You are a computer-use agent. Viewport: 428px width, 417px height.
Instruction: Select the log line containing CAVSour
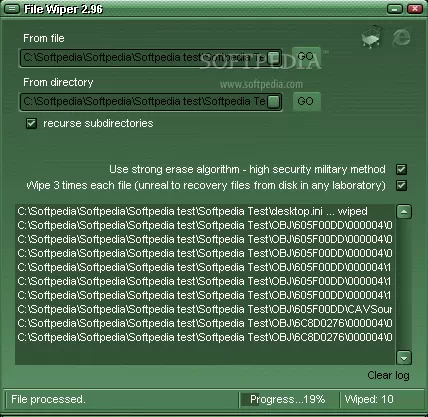tap(205, 309)
